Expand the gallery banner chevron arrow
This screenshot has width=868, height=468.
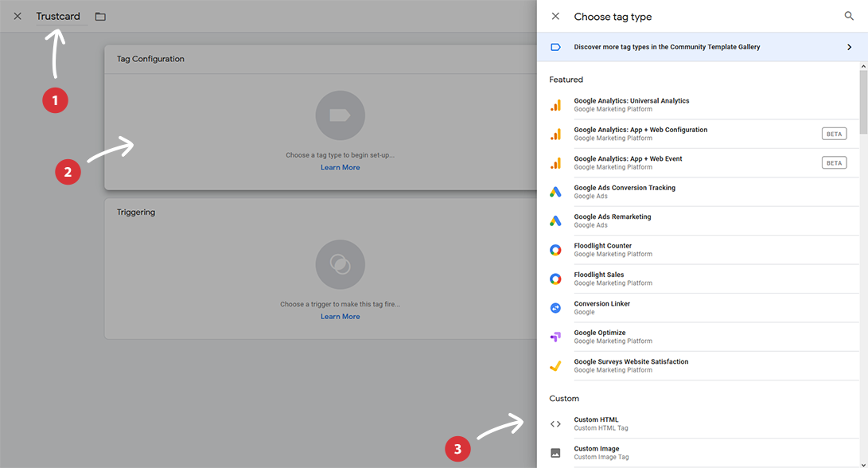849,47
